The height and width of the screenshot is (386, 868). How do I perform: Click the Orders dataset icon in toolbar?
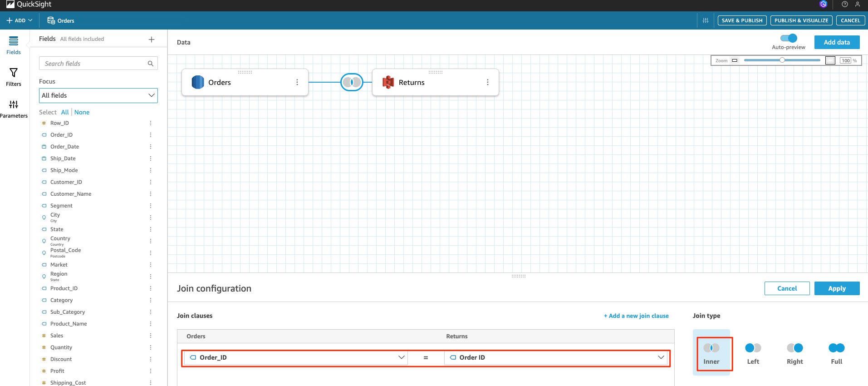[51, 20]
